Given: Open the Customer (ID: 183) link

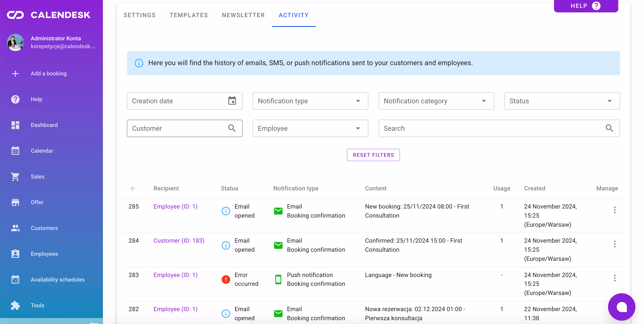Looking at the screenshot, I should click(x=179, y=241).
